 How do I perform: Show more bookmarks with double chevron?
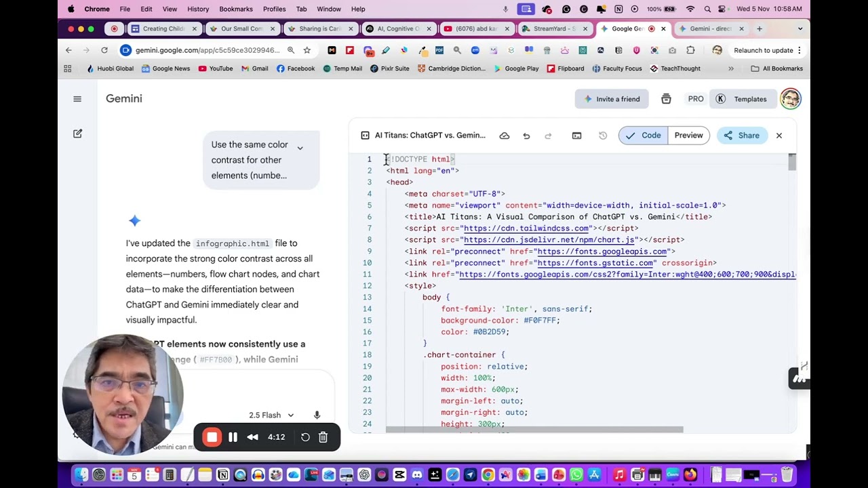pos(731,68)
